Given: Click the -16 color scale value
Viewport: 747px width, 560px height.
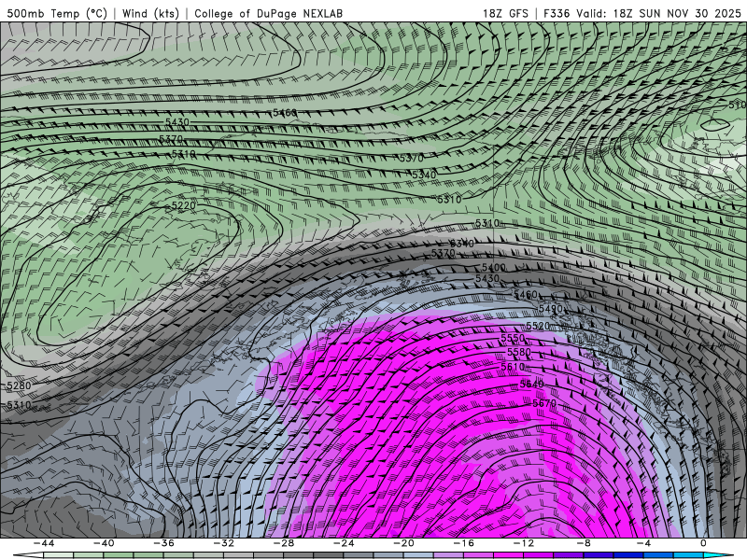Looking at the screenshot, I should coord(464,543).
